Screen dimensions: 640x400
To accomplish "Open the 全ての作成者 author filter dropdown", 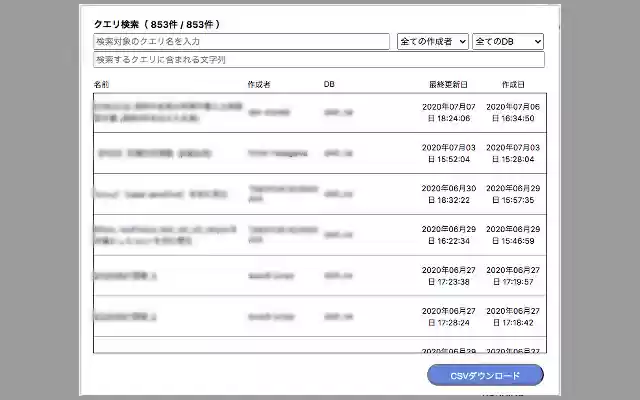I will pyautogui.click(x=433, y=42).
